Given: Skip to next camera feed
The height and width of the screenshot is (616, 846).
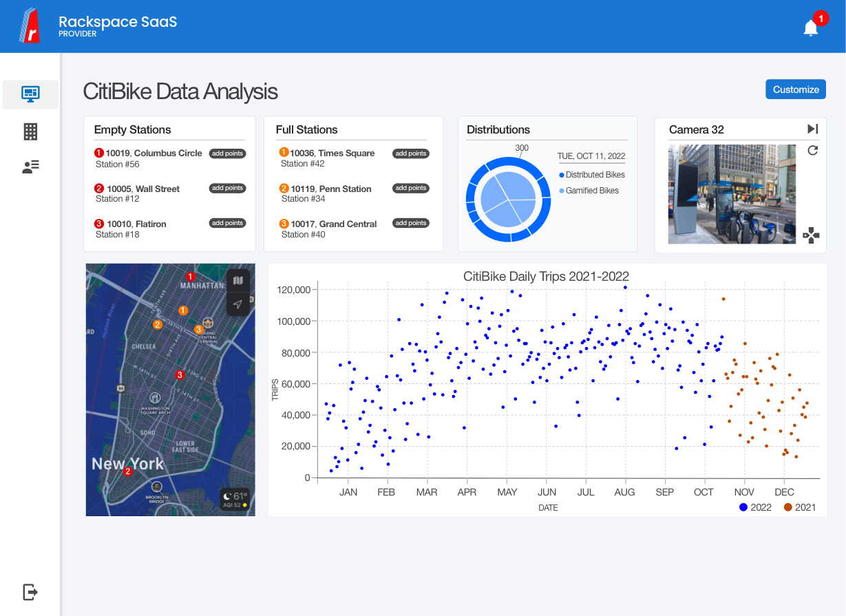Looking at the screenshot, I should coord(812,129).
